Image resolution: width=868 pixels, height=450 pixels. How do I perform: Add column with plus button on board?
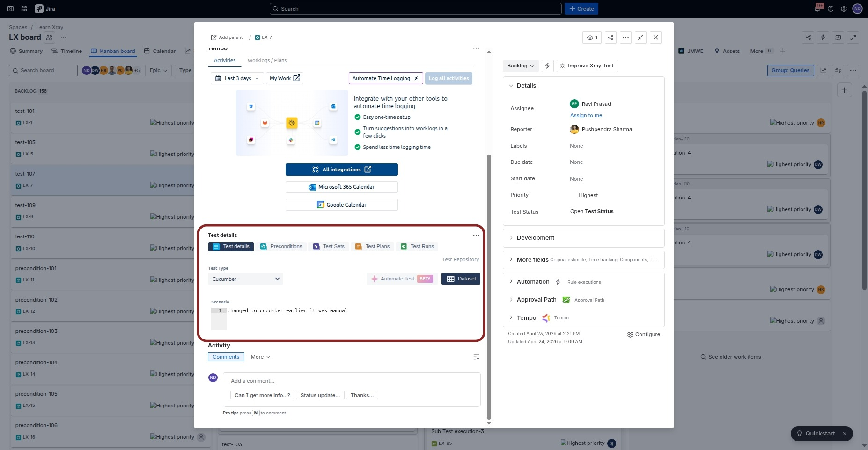(844, 90)
